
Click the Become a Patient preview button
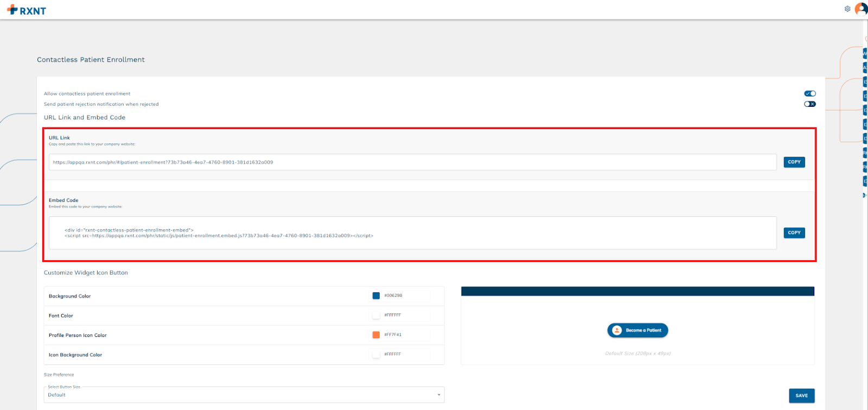(637, 330)
